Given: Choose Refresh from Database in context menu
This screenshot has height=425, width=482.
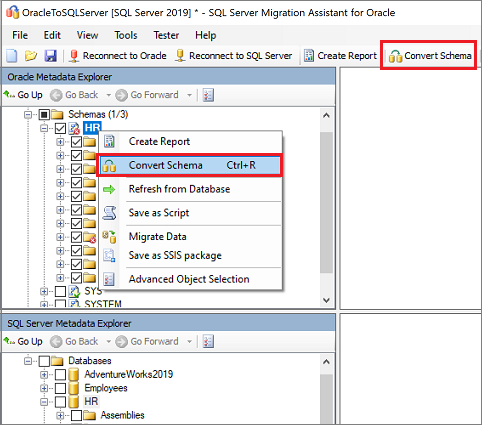Looking at the screenshot, I should pos(190,189).
